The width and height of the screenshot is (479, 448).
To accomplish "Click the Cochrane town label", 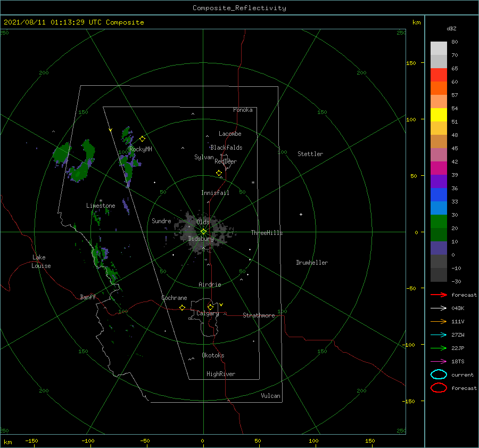I will [174, 298].
